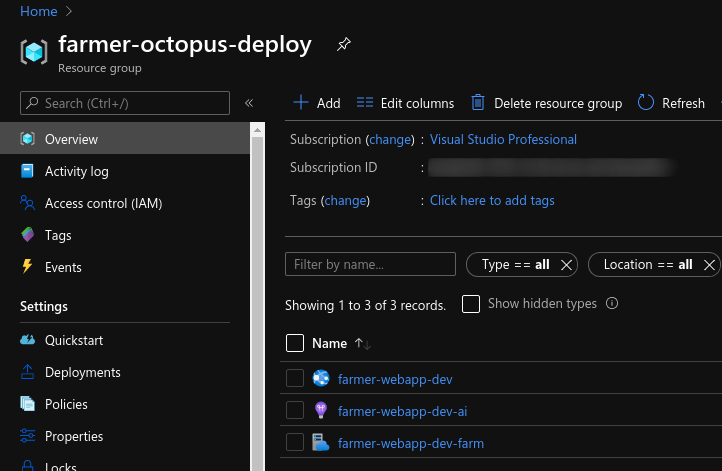
Task: Pin the farmer-octopus-deploy resource group
Action: [344, 44]
